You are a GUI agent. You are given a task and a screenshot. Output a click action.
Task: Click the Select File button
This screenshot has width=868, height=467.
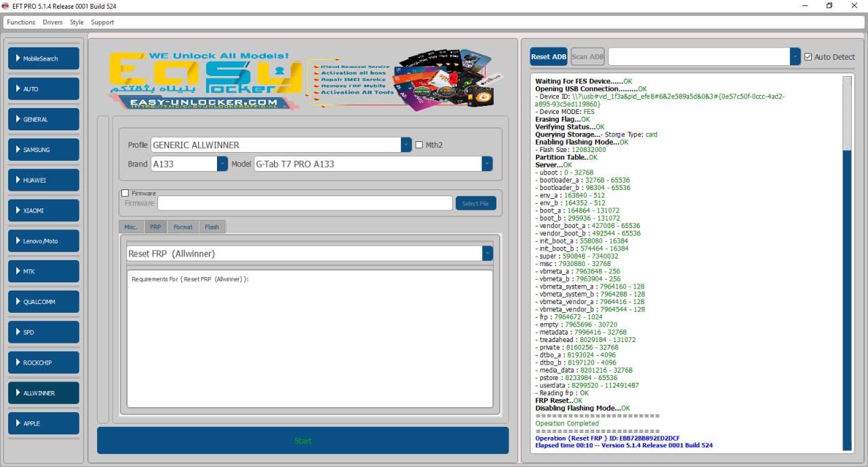tap(475, 203)
